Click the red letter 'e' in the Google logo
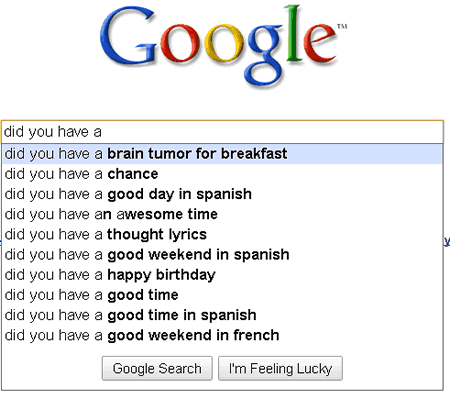 click(x=319, y=43)
